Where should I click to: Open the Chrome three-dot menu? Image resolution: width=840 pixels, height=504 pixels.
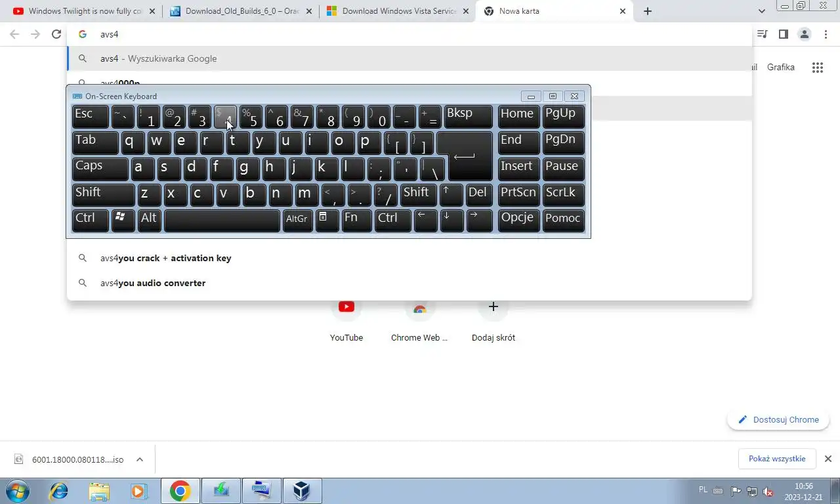[x=826, y=34]
